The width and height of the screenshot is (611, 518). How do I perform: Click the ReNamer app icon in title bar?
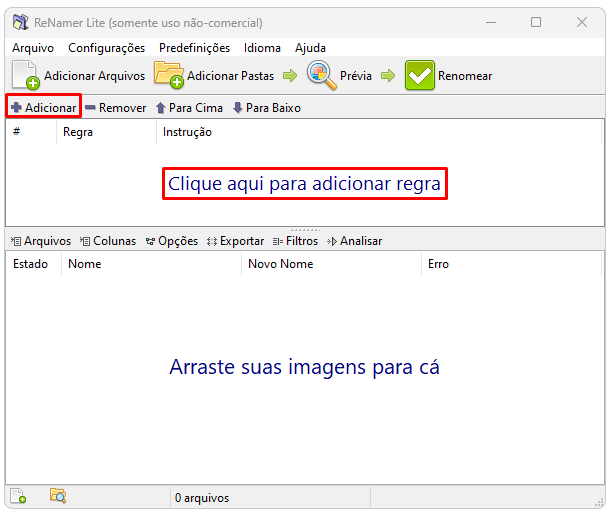[x=20, y=22]
